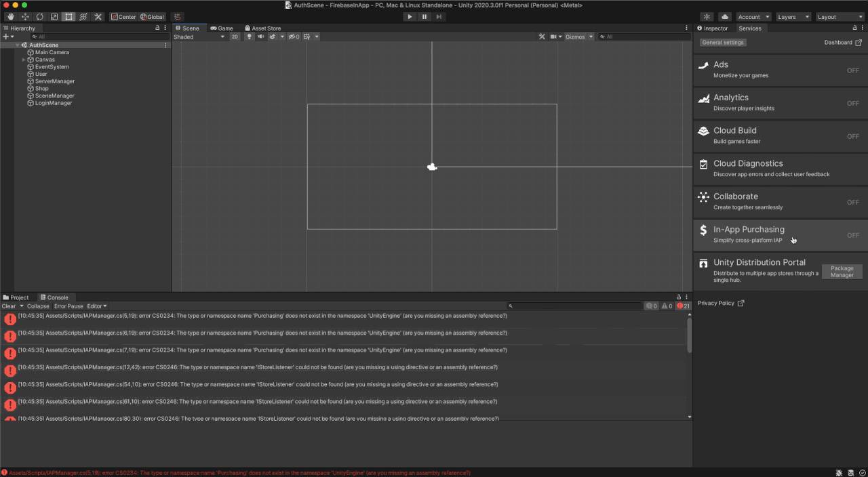Screen dimensions: 868x477
Task: Toggle scene grid visibility
Action: click(x=307, y=37)
